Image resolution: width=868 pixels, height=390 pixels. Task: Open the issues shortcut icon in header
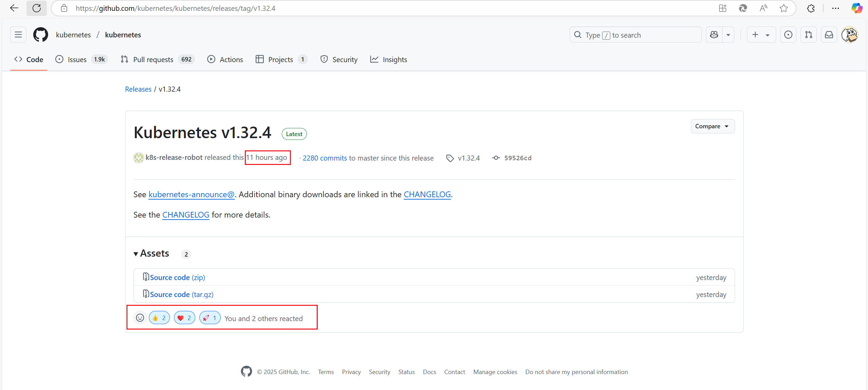[x=788, y=35]
